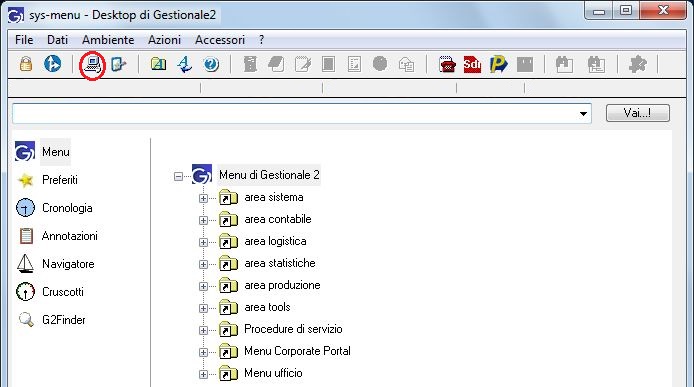Select the area logistica tree item
Screen dimensions: 694x387
point(275,241)
